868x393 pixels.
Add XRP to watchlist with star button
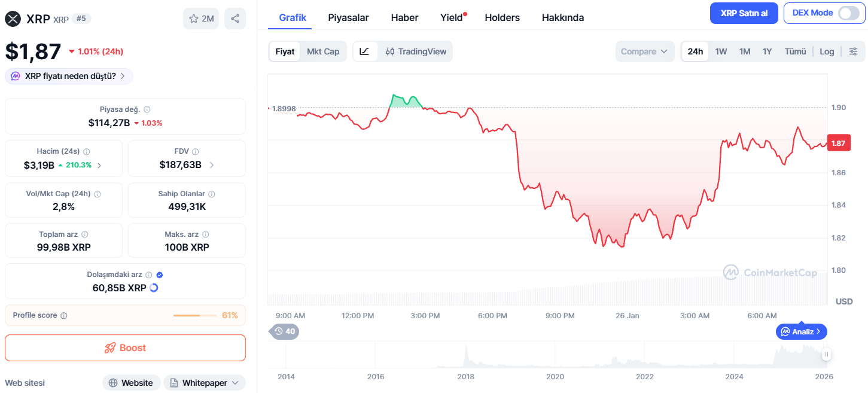pos(201,19)
